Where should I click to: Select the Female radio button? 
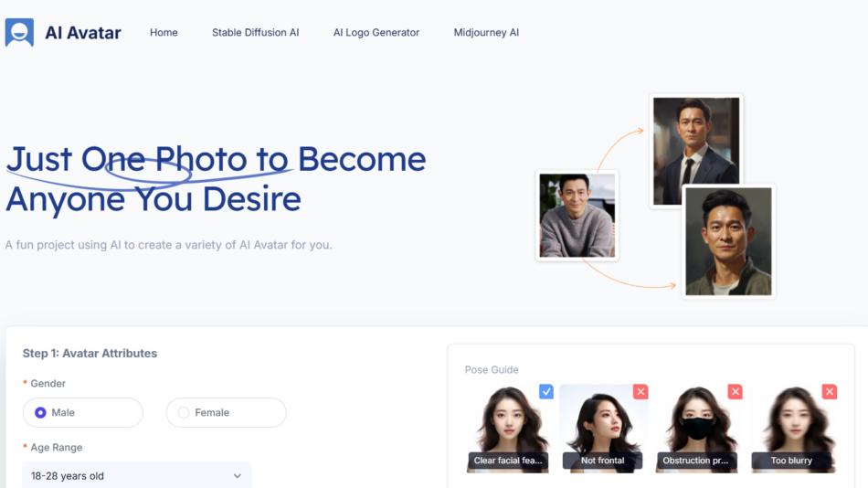[184, 413]
